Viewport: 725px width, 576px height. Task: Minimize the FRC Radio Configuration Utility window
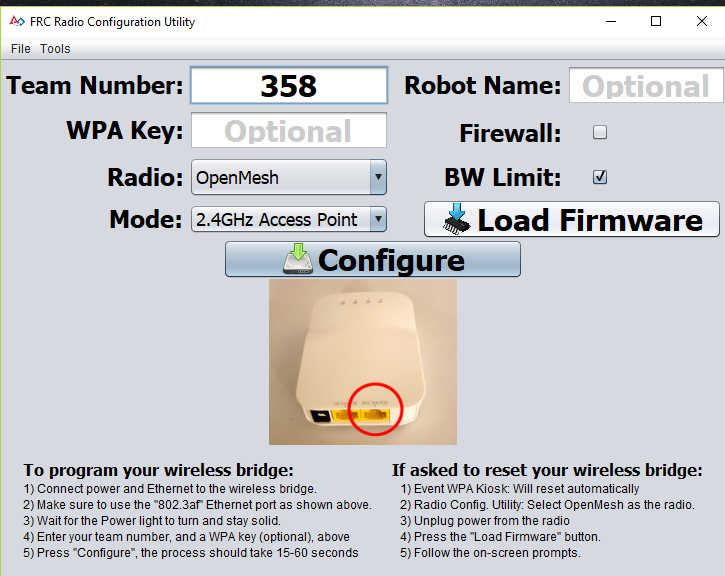(611, 21)
